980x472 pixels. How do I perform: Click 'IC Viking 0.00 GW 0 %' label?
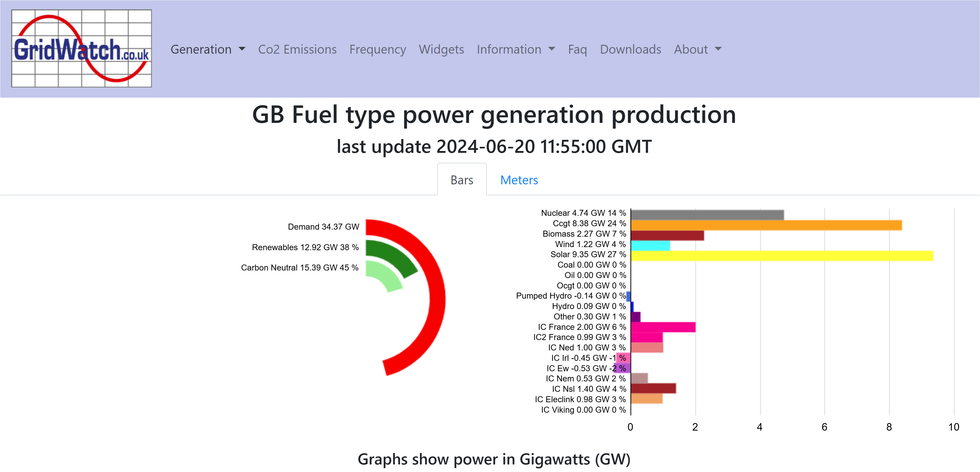583,410
